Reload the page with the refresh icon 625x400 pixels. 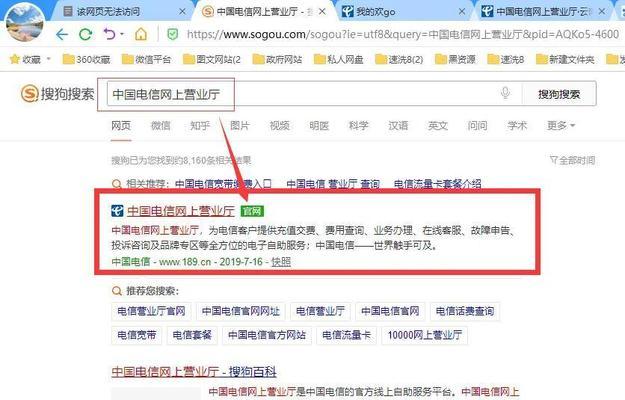coord(85,35)
